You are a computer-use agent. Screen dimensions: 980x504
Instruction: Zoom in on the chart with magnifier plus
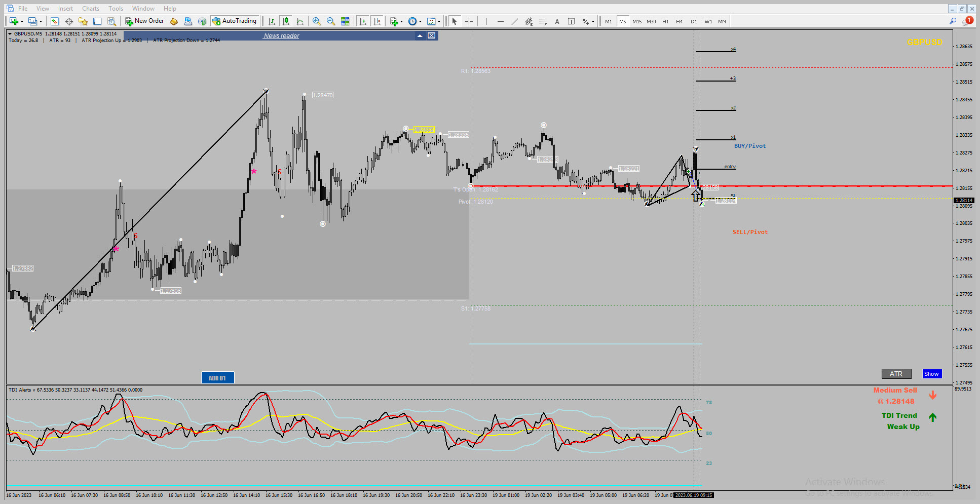(317, 21)
